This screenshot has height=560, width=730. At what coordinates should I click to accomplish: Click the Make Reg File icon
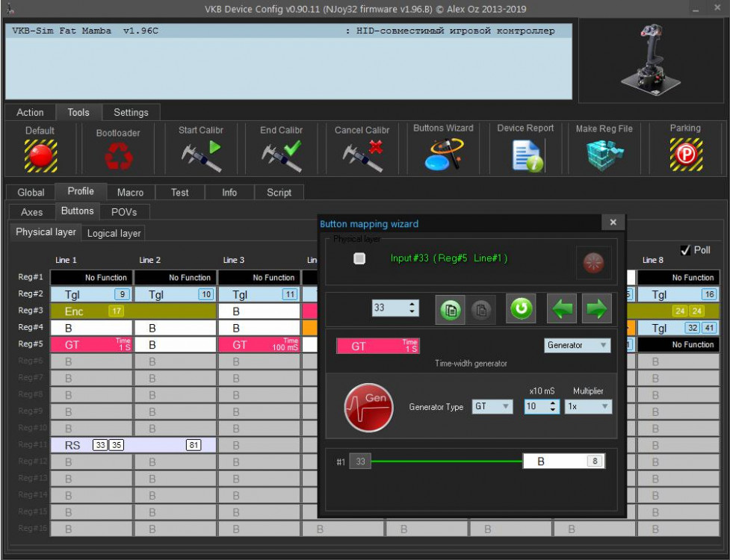[604, 156]
